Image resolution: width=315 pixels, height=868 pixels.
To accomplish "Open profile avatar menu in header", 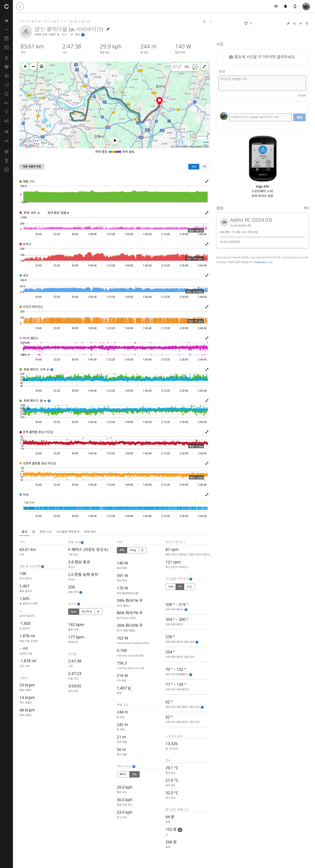I will pyautogui.click(x=306, y=6).
